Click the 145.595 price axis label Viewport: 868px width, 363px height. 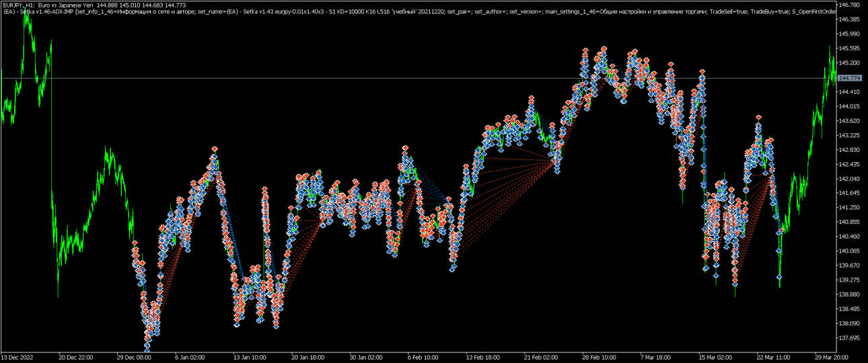pos(851,48)
